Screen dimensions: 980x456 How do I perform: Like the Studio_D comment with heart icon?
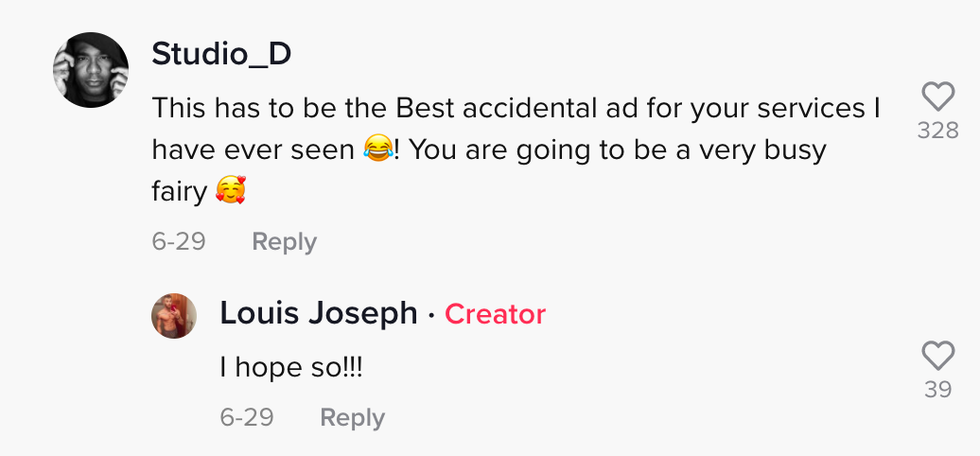point(937,97)
